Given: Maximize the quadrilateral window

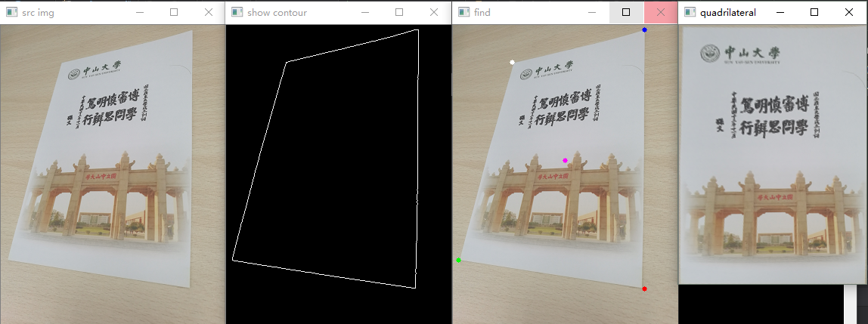Looking at the screenshot, I should pyautogui.click(x=814, y=12).
